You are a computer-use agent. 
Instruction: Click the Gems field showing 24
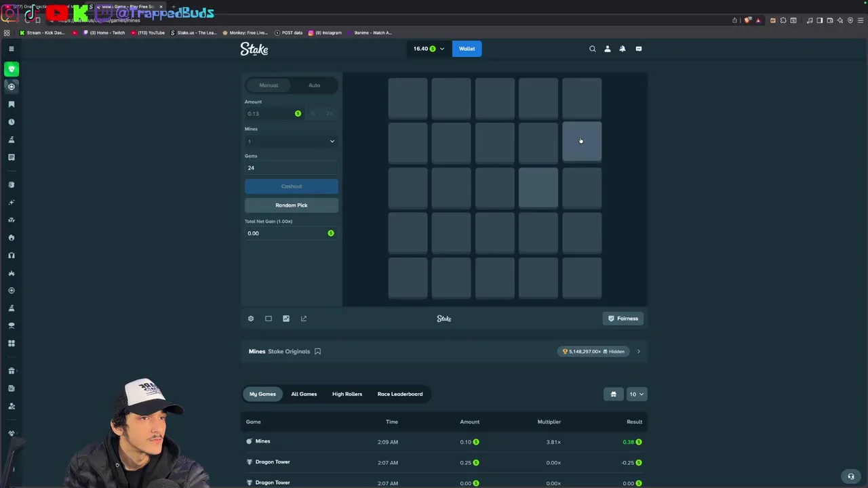[x=291, y=168]
